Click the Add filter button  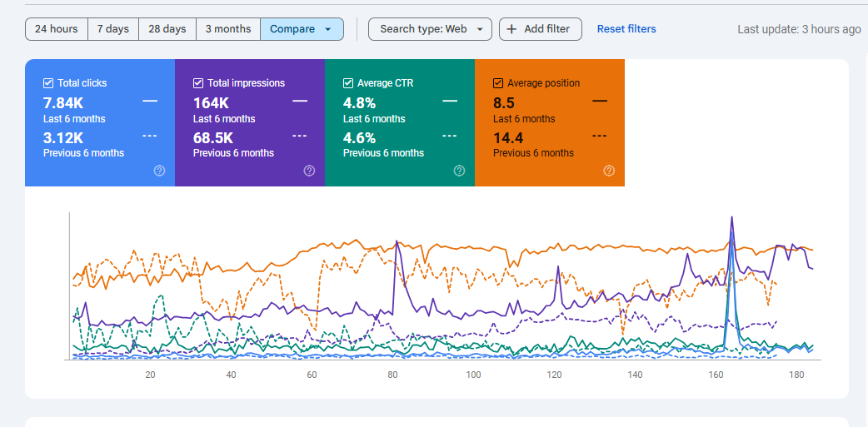coord(541,29)
